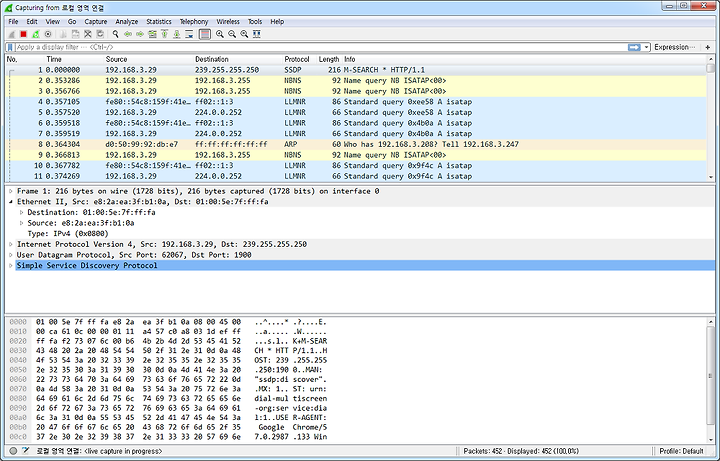
Task: Open the Statistics menu
Action: tap(159, 22)
